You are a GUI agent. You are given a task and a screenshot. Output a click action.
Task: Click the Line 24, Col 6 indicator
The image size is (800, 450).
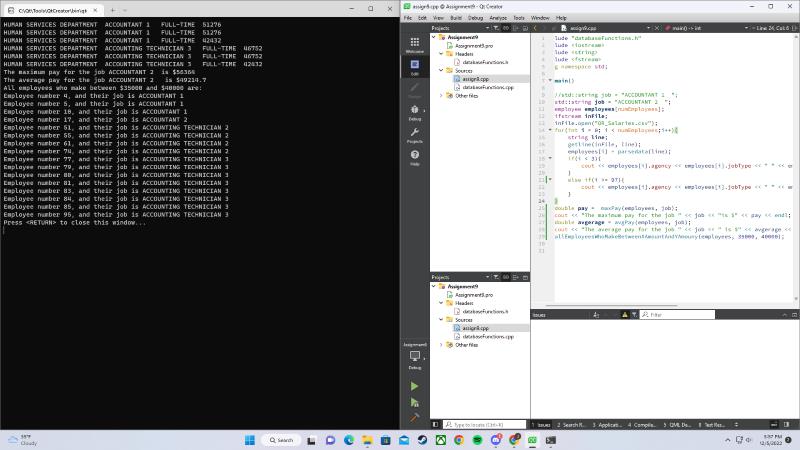click(772, 28)
